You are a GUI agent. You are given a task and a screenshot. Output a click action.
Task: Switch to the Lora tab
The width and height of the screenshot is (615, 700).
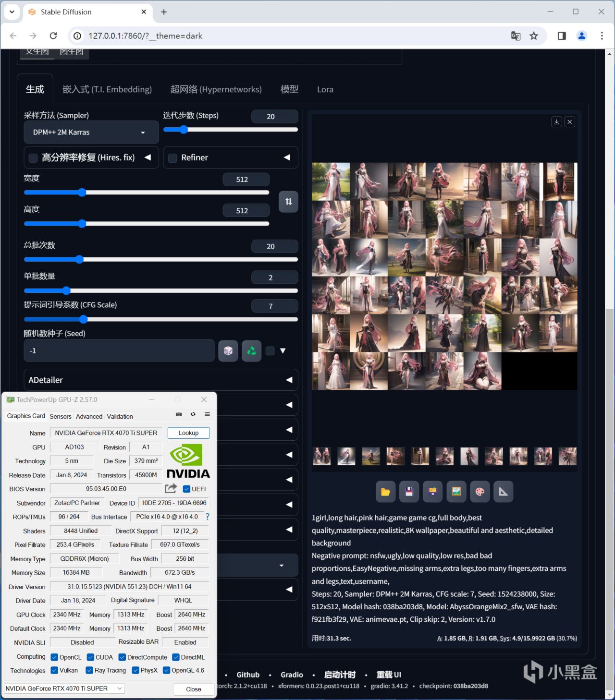325,89
